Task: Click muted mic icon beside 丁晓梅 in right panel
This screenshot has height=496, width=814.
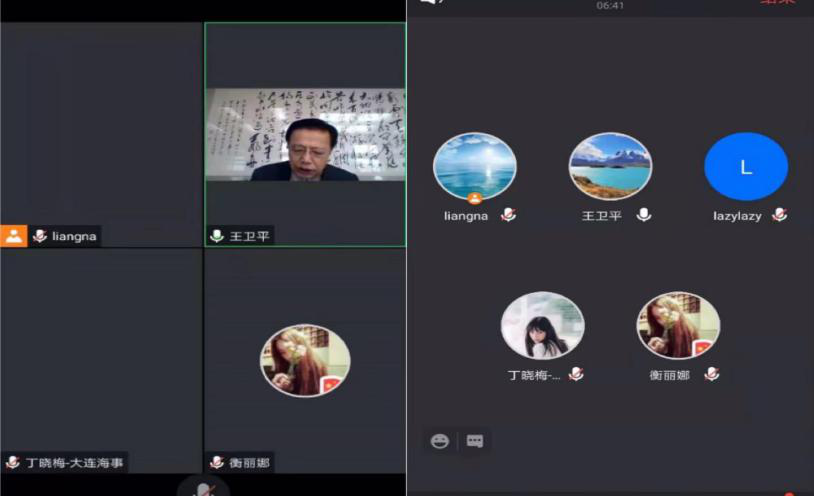Action: (x=576, y=375)
